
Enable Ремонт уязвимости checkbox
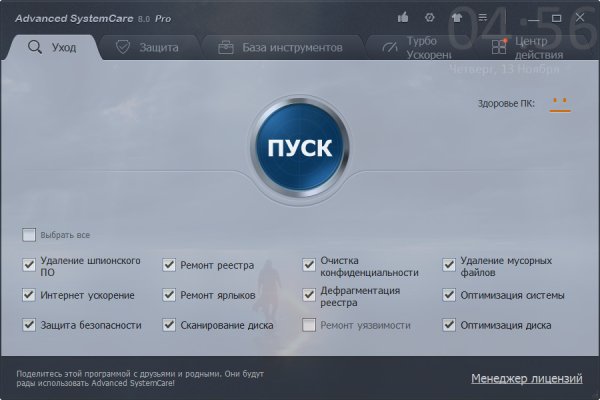309,325
